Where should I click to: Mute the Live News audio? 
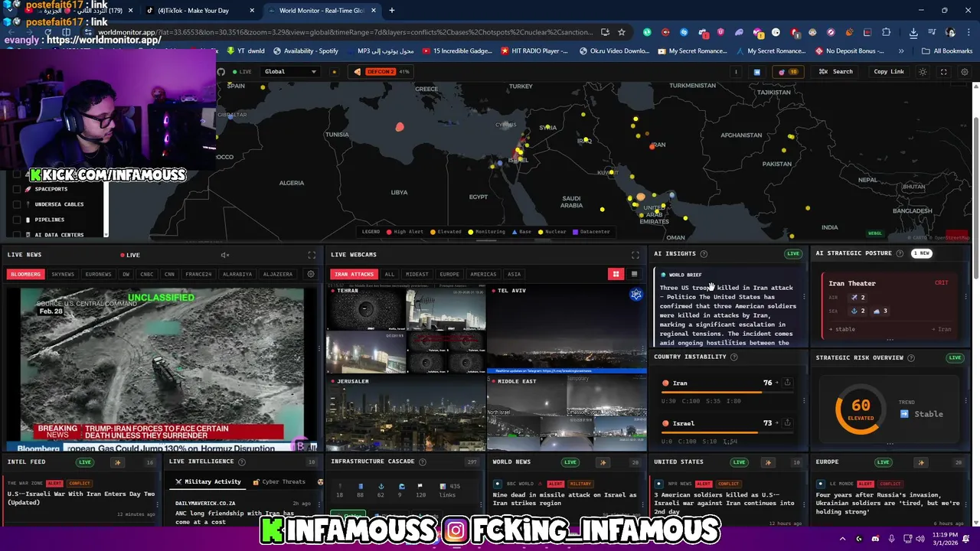224,255
